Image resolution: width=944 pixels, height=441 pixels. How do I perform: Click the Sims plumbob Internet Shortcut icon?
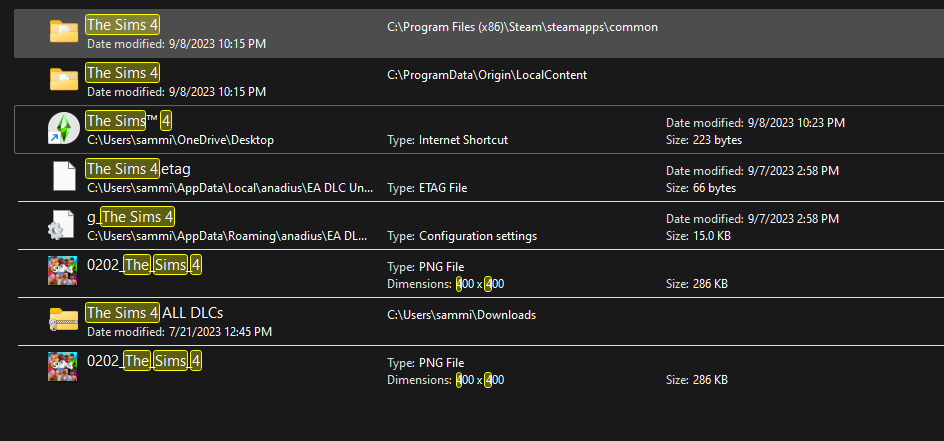[63, 129]
